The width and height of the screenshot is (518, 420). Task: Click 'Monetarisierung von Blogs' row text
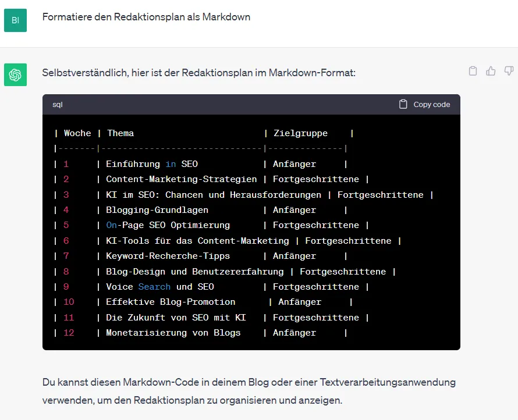(173, 333)
